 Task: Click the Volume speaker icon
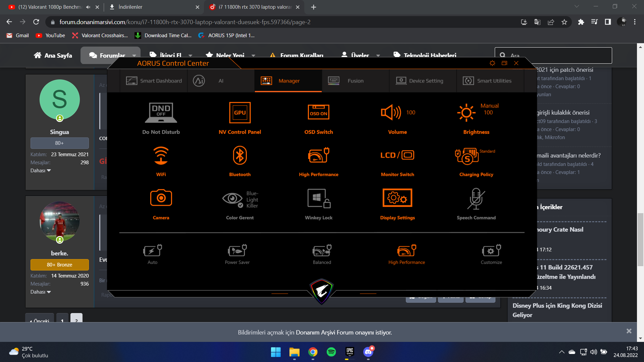click(x=391, y=112)
